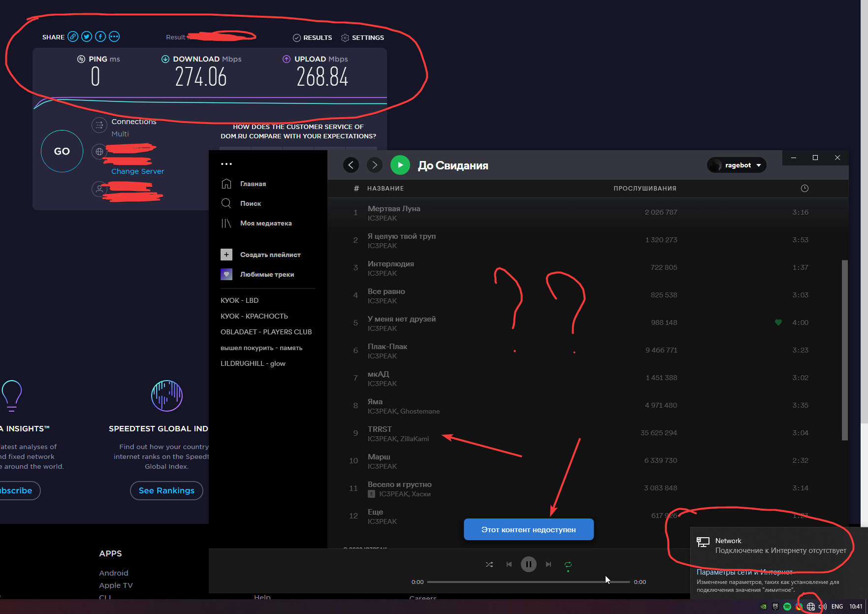Open the Spotify three-dot menu

(x=226, y=164)
